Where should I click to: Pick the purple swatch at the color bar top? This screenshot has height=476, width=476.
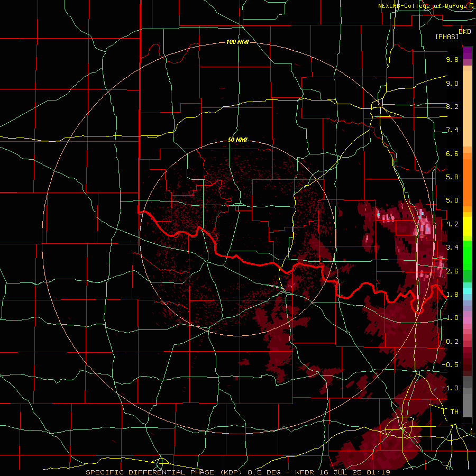467,53
